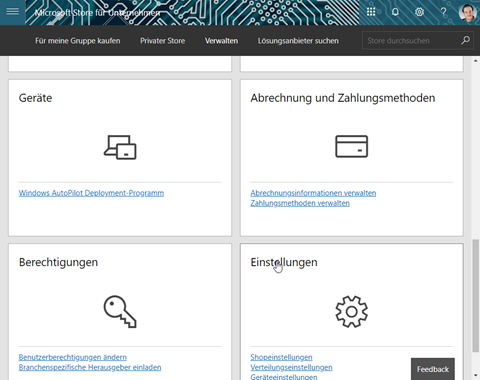
Task: Click the Geräte card heading
Action: click(35, 98)
